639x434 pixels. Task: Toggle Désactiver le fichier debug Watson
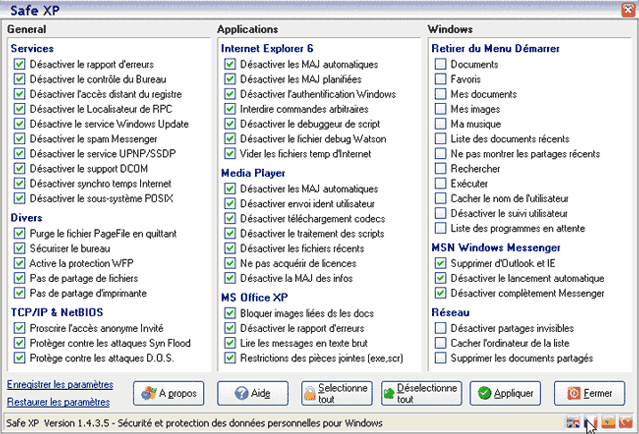click(x=230, y=139)
